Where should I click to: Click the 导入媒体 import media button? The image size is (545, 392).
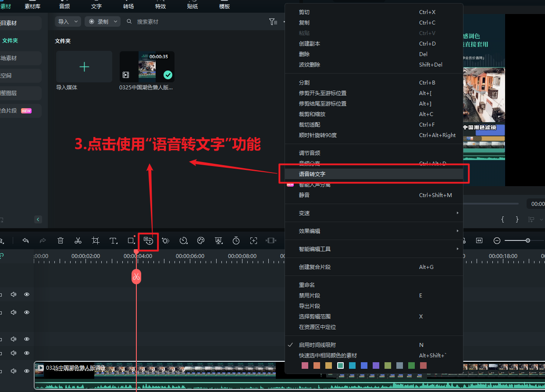pos(84,67)
